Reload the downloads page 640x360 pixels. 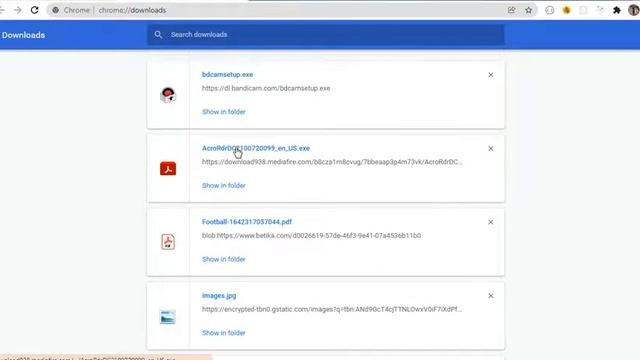35,10
